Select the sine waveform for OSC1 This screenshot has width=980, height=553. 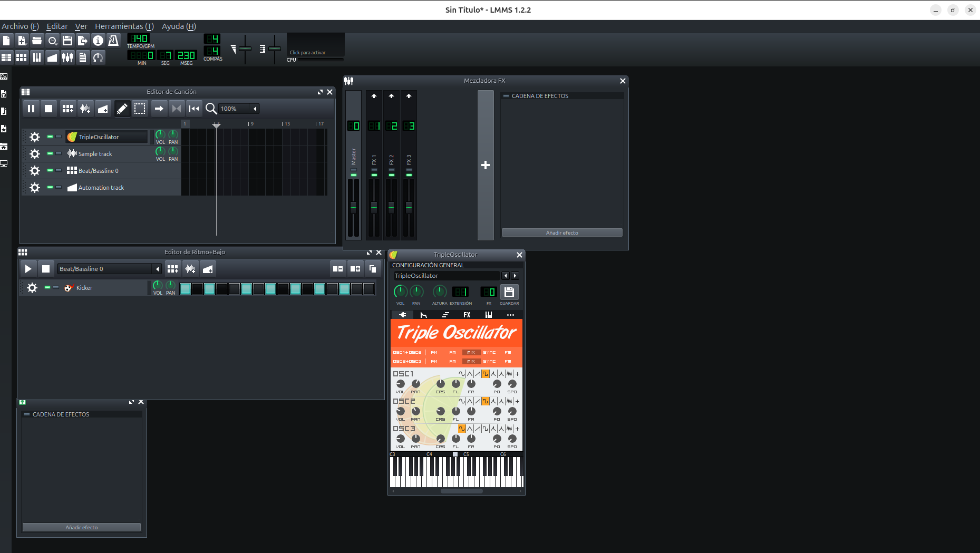(x=462, y=374)
